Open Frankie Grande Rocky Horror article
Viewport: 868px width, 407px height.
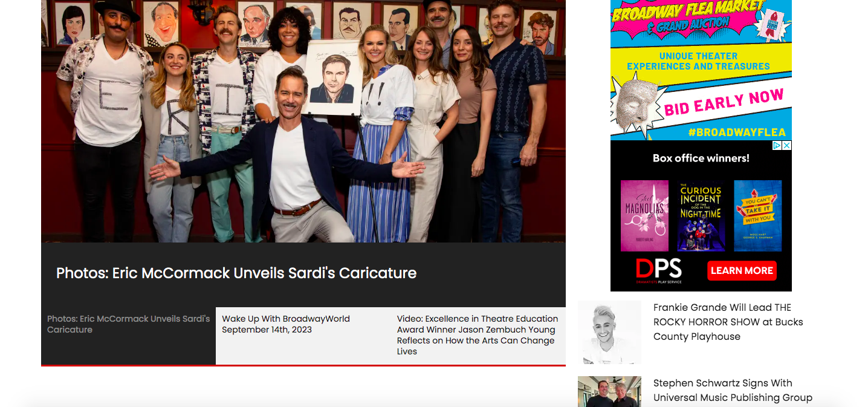[728, 322]
